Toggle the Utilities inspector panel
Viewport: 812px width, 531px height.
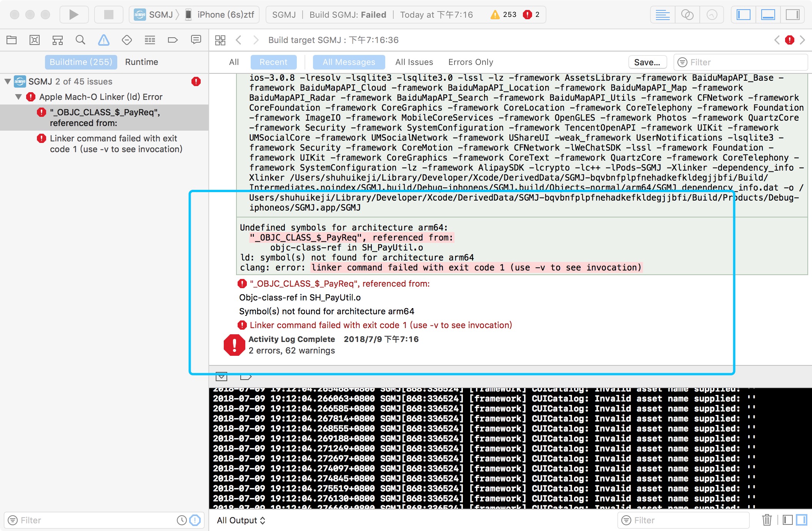pos(792,15)
